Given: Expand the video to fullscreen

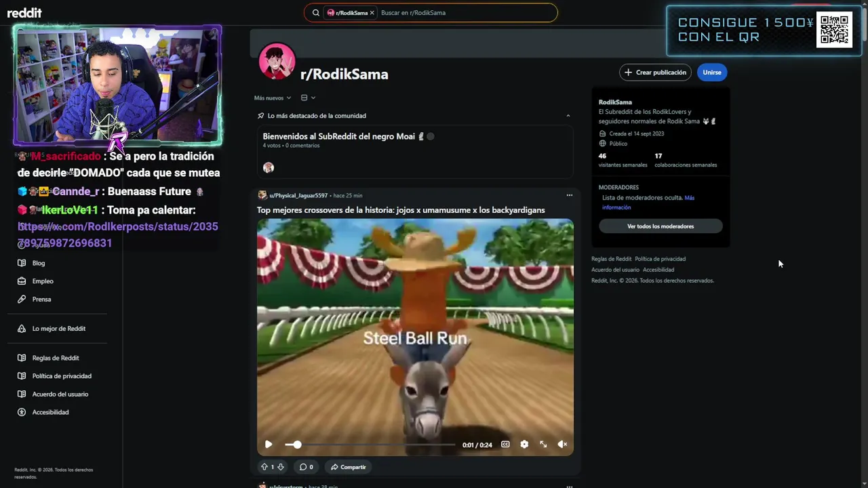Looking at the screenshot, I should [543, 445].
